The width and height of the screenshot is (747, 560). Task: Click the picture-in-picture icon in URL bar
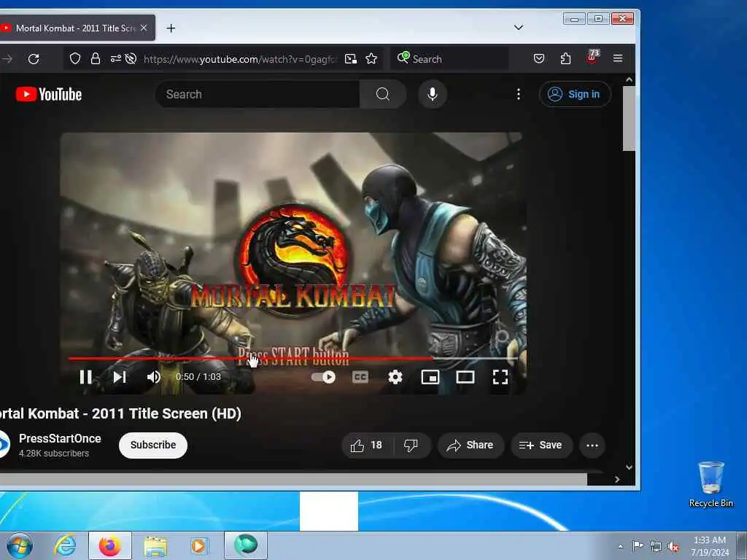click(351, 58)
